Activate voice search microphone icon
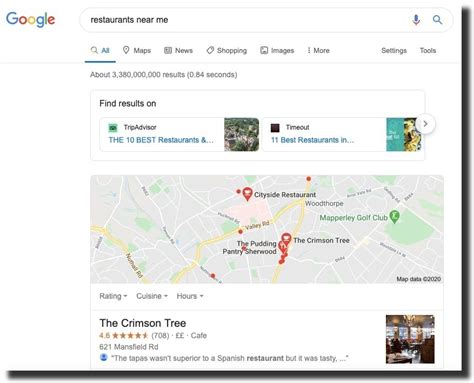474x383 pixels. (416, 20)
